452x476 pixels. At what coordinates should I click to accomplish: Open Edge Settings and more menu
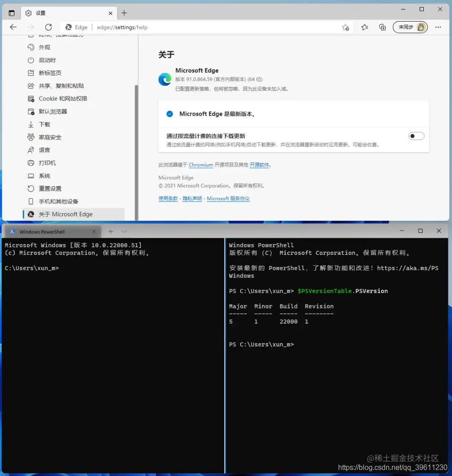click(x=438, y=27)
